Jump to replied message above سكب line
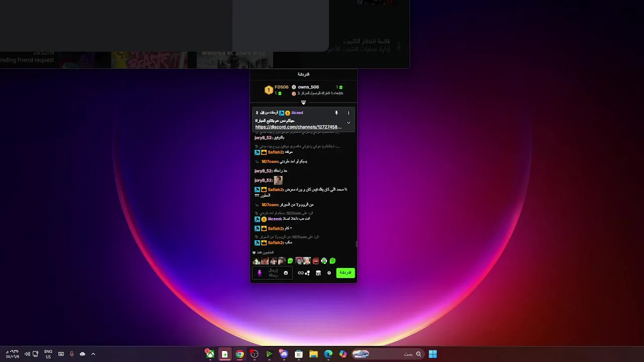Image resolution: width=644 pixels, height=362 pixels. click(287, 237)
